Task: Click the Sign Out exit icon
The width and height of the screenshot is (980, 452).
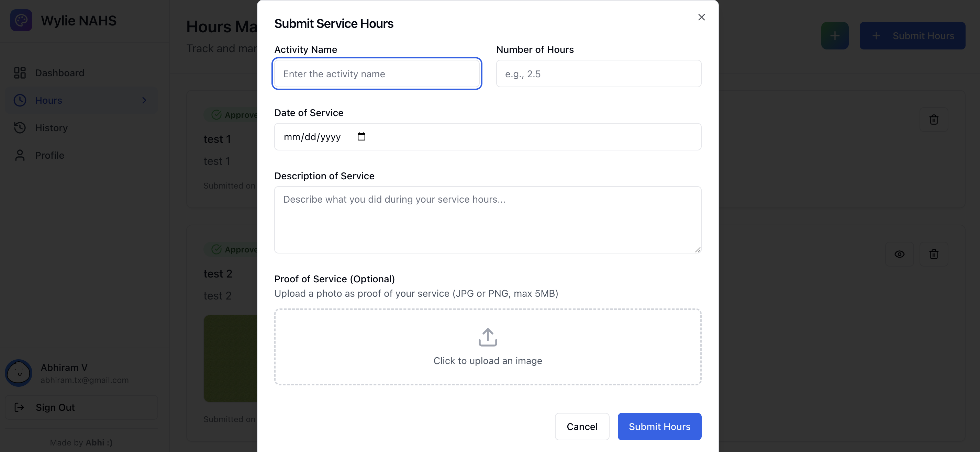Action: click(19, 407)
